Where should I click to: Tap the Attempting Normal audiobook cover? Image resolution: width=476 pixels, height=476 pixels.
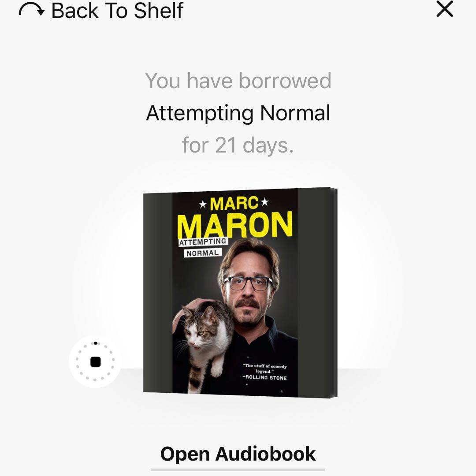[240, 292]
